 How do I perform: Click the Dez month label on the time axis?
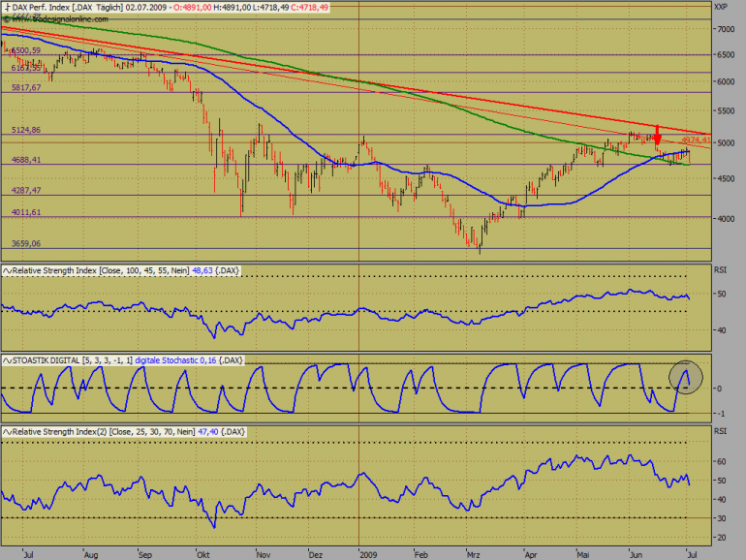pyautogui.click(x=316, y=555)
